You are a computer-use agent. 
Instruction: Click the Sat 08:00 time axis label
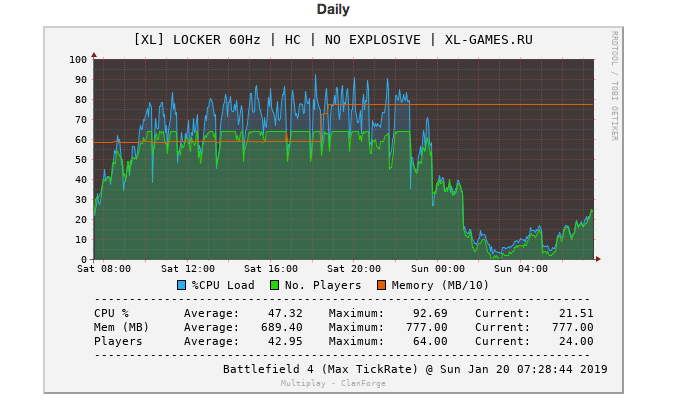[104, 269]
